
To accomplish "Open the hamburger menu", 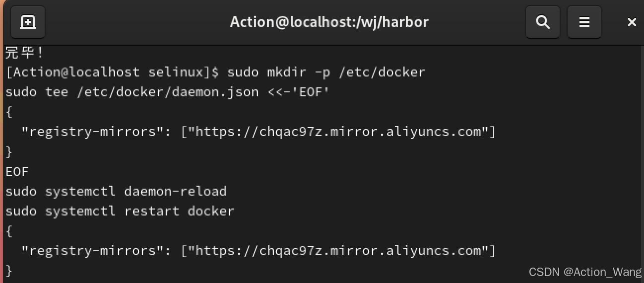I will coord(584,22).
